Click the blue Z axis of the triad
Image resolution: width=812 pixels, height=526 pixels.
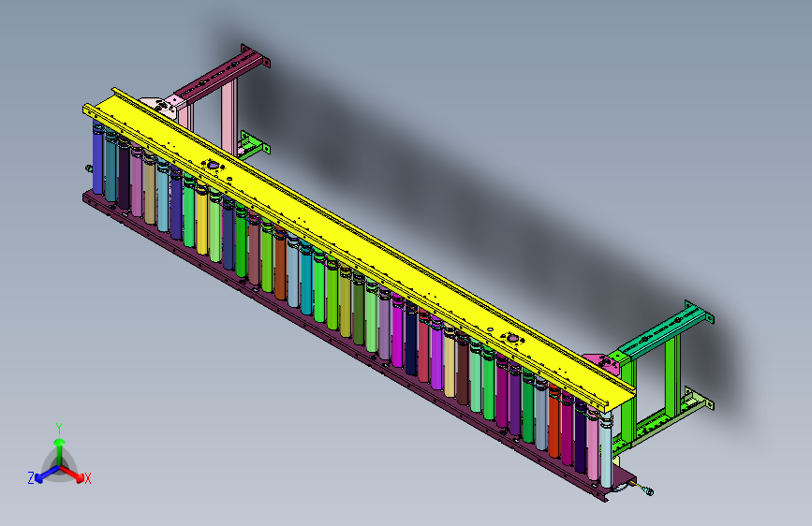click(x=47, y=474)
